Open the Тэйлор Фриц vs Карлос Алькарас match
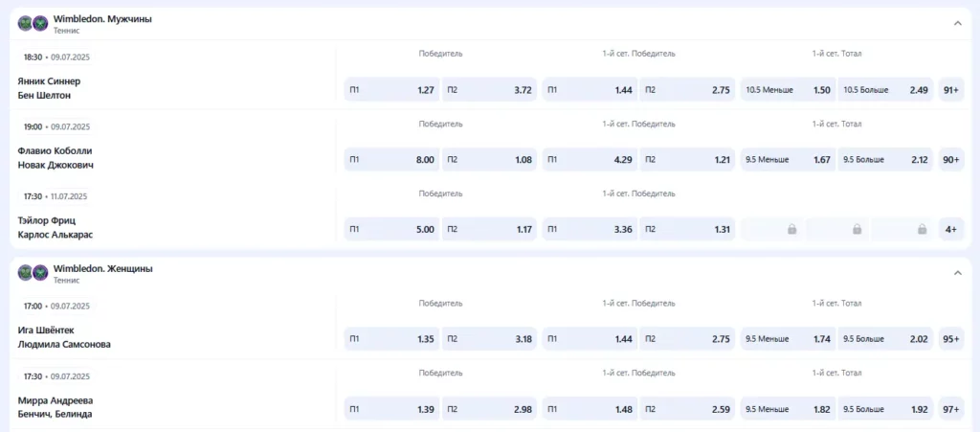 pyautogui.click(x=56, y=228)
